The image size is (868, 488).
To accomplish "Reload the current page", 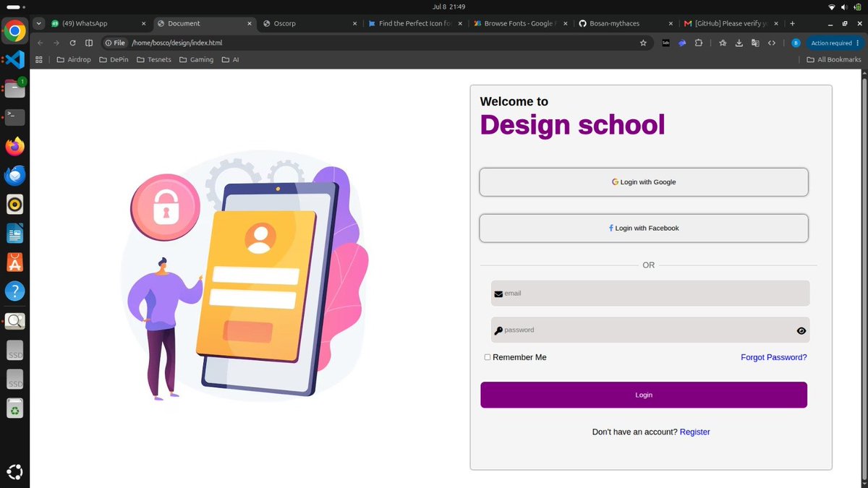I will click(72, 43).
